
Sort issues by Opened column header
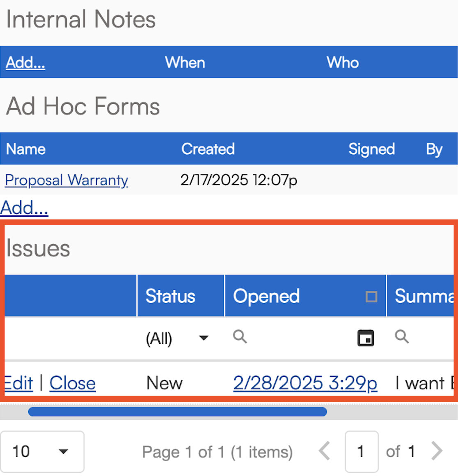click(266, 296)
